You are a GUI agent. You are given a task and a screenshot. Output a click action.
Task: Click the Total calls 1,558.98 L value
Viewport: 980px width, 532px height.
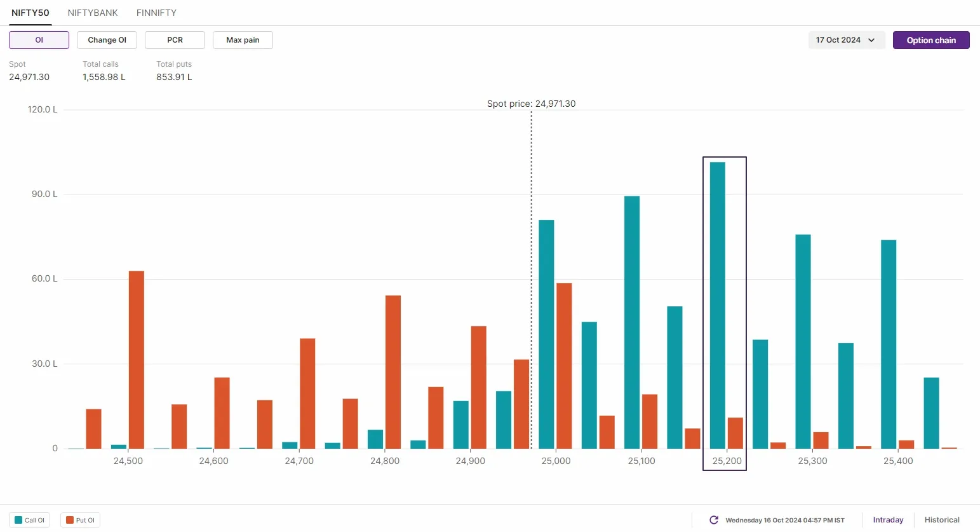(x=104, y=77)
